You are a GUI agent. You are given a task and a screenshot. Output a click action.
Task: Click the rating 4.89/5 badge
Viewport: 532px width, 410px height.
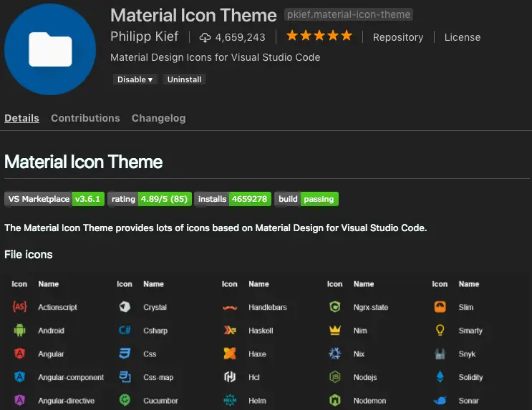pyautogui.click(x=150, y=199)
